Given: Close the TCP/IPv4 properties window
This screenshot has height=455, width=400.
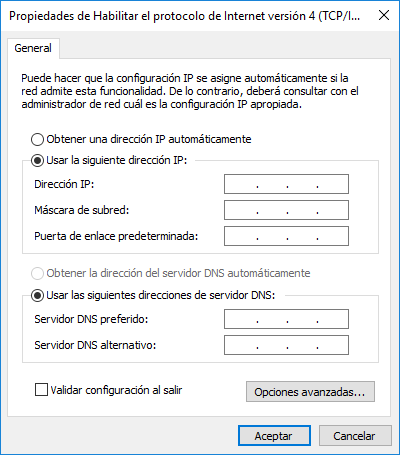Looking at the screenshot, I should pos(384,15).
